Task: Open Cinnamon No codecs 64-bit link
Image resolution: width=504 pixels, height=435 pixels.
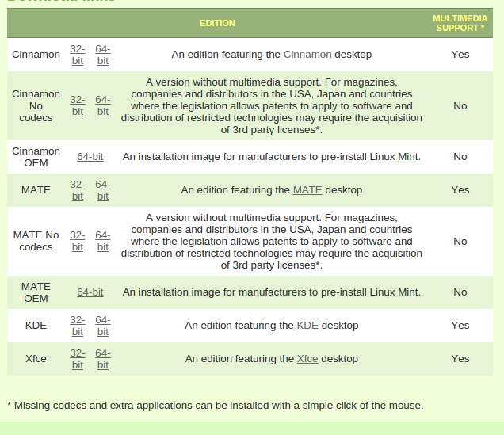Action: 103,105
